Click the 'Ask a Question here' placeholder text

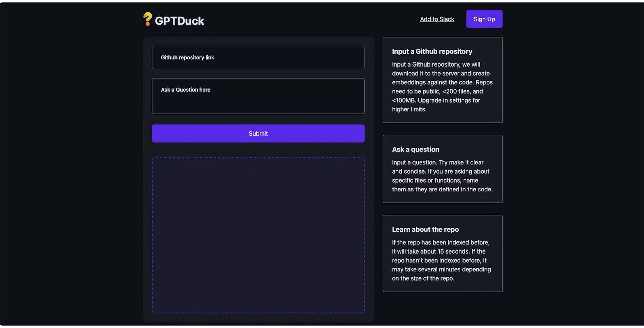tap(186, 90)
